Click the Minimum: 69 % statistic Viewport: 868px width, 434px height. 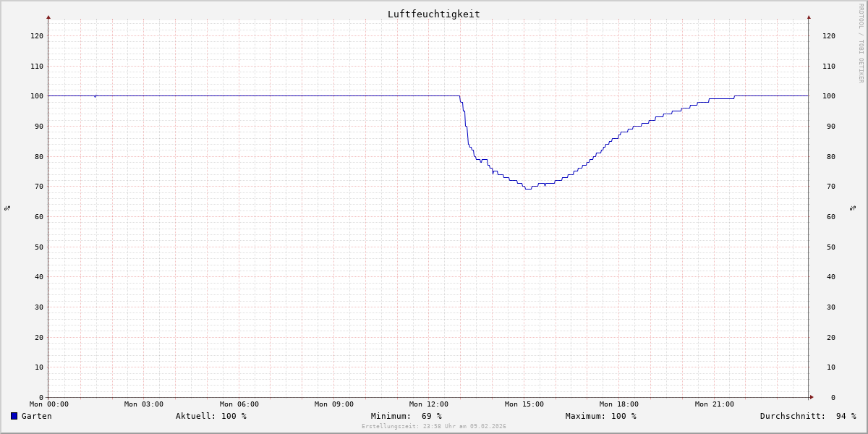[406, 416]
